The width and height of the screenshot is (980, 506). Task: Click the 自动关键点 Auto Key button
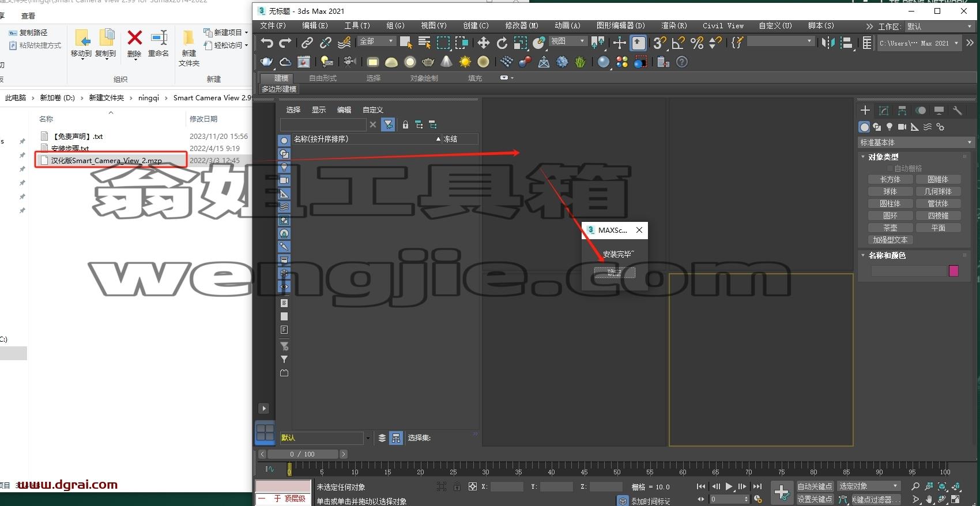pyautogui.click(x=815, y=486)
